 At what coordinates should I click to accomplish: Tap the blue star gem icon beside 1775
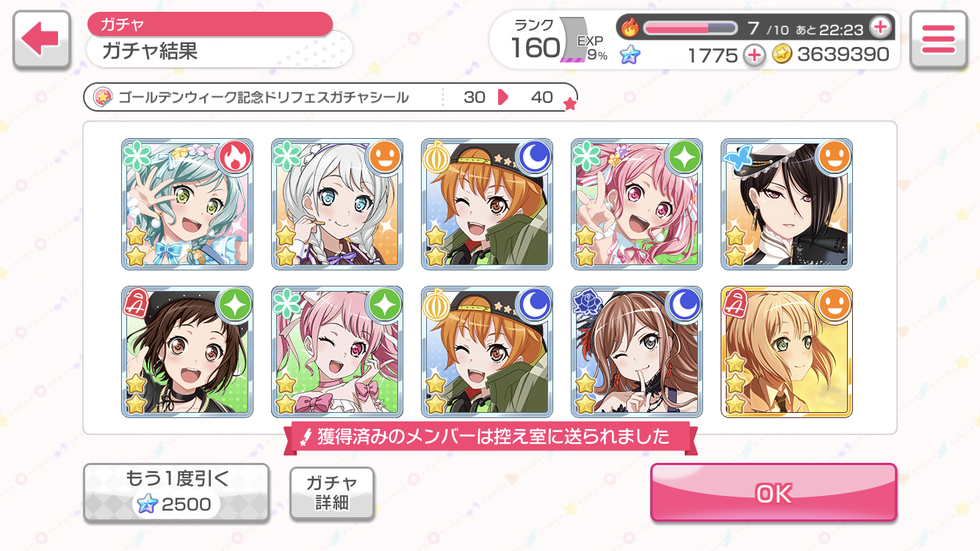[630, 55]
